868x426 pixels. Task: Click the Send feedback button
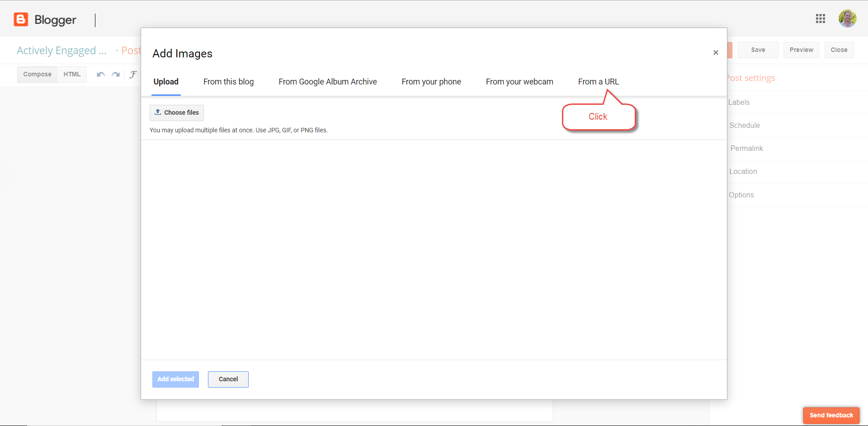pos(831,415)
